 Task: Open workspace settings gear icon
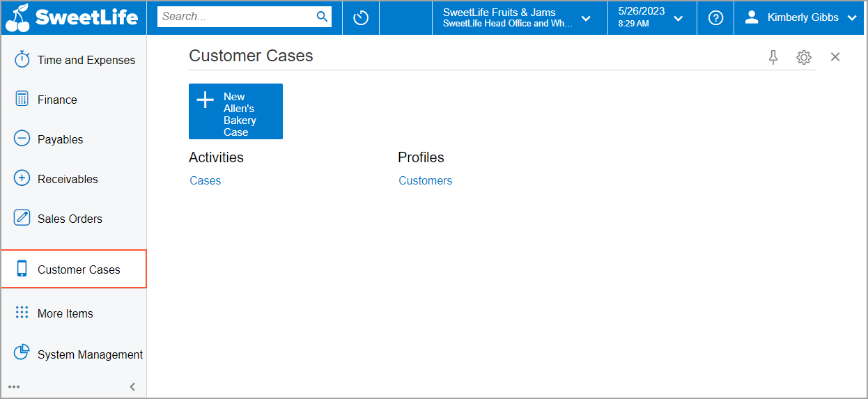804,57
